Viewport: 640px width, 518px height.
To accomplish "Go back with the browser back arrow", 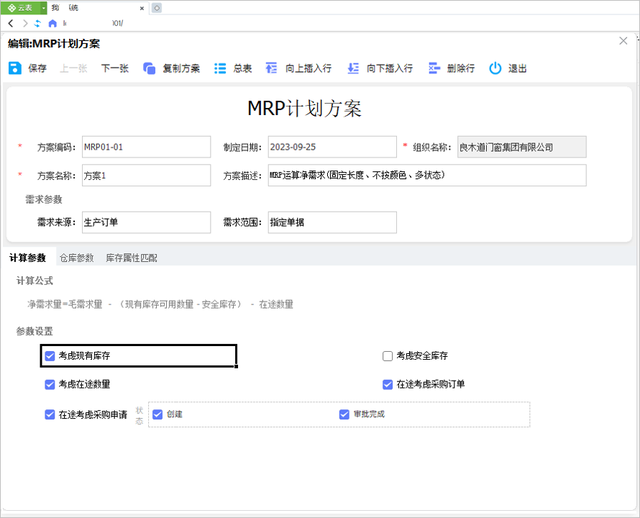I will [x=11, y=23].
